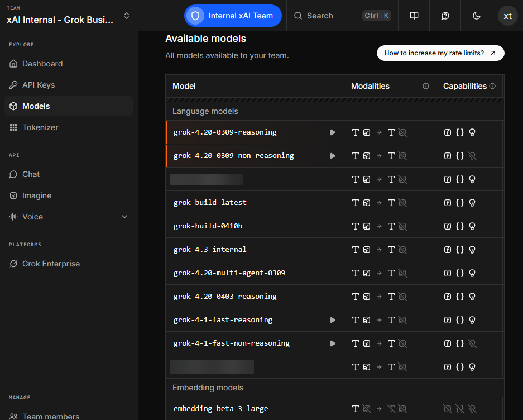Expand the Voice section chevron
523x420 pixels.
pyautogui.click(x=124, y=217)
